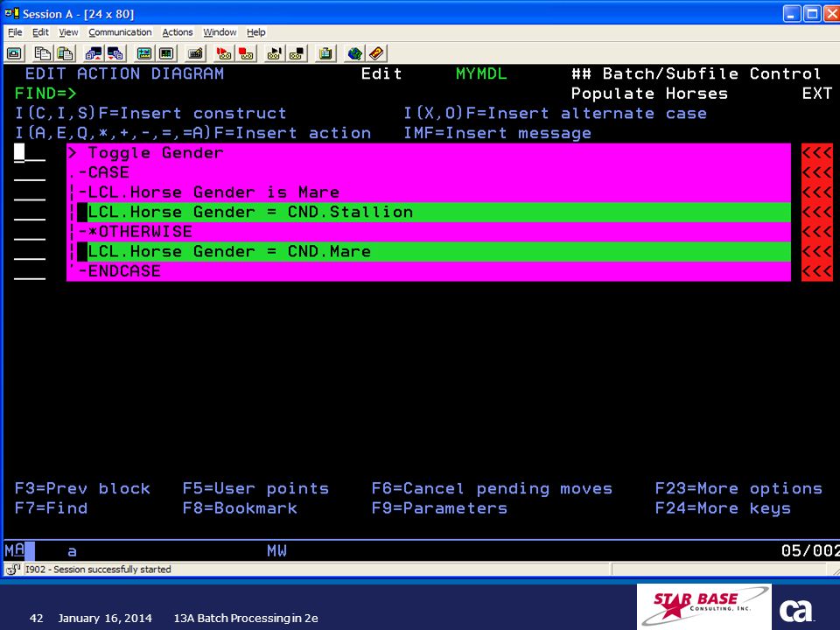Click the command field beside the CND.Stallion row
The width and height of the screenshot is (840, 630).
(30, 213)
